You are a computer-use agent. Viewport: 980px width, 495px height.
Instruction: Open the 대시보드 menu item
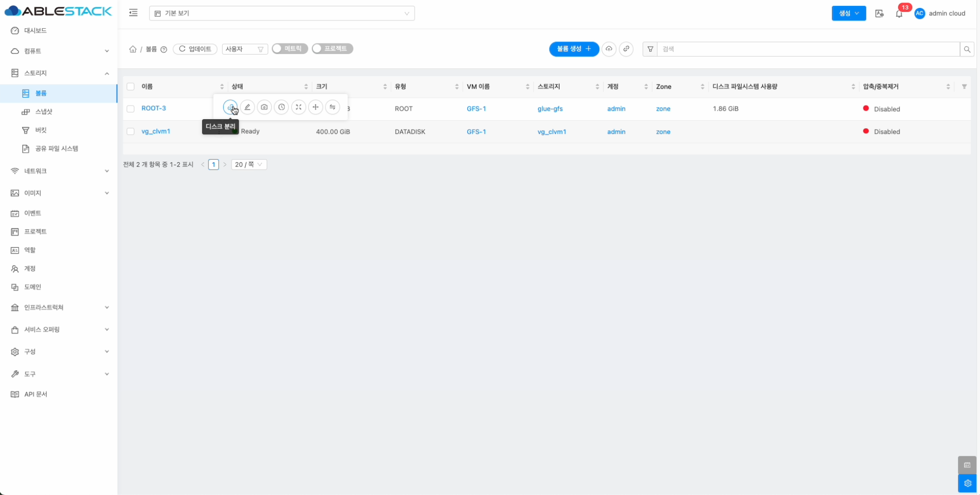[x=35, y=31]
